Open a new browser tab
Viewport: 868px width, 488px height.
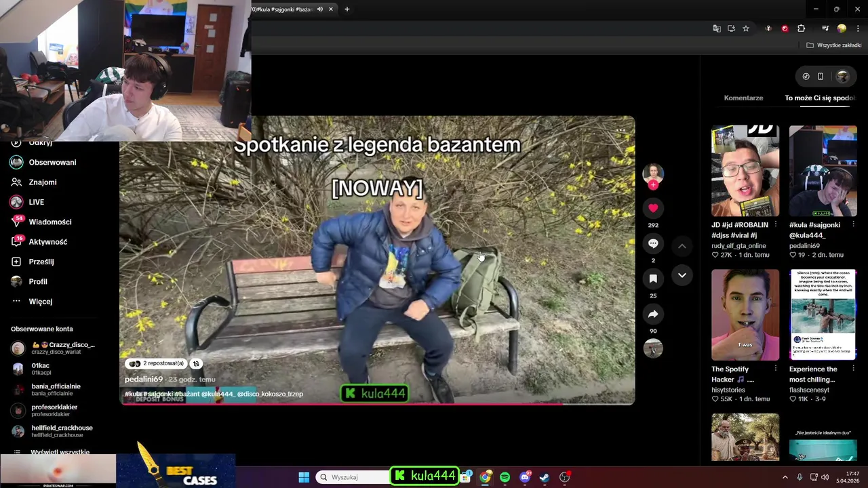click(x=347, y=9)
